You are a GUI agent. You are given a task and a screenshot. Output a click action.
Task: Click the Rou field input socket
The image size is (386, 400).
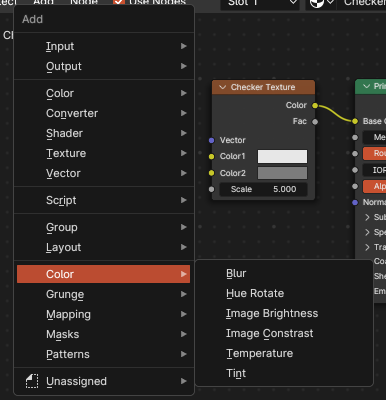point(355,154)
